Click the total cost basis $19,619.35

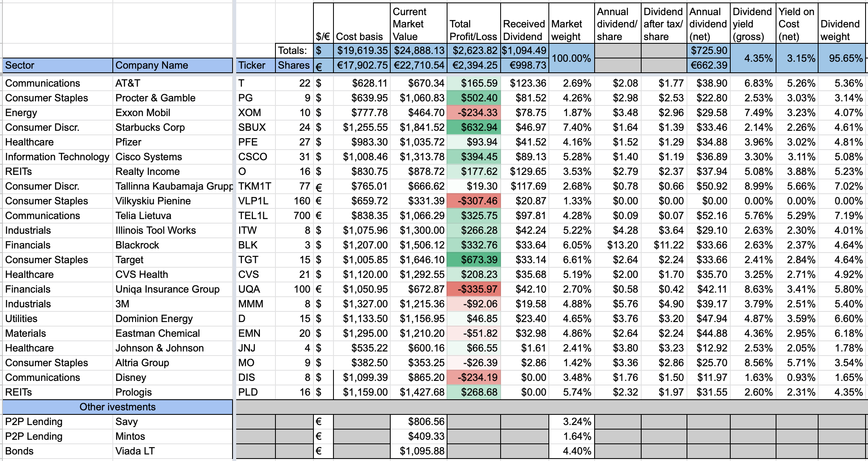362,51
